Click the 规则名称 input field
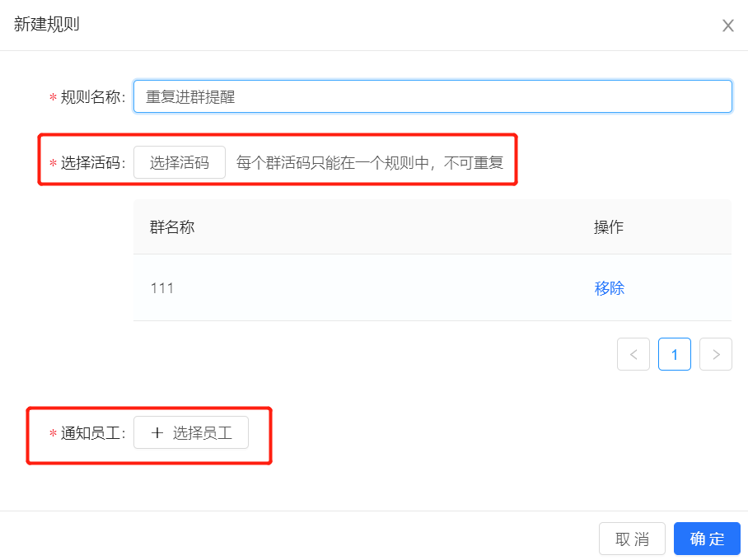748x560 pixels. tap(432, 96)
